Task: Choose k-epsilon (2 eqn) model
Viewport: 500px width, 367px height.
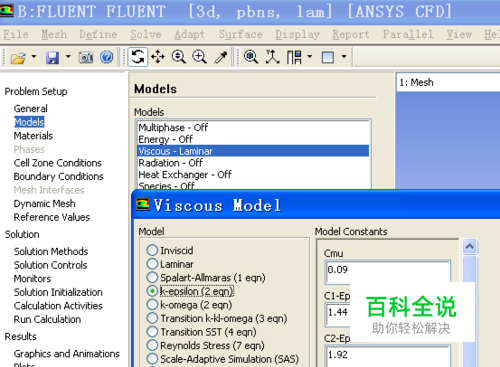Action: point(152,291)
